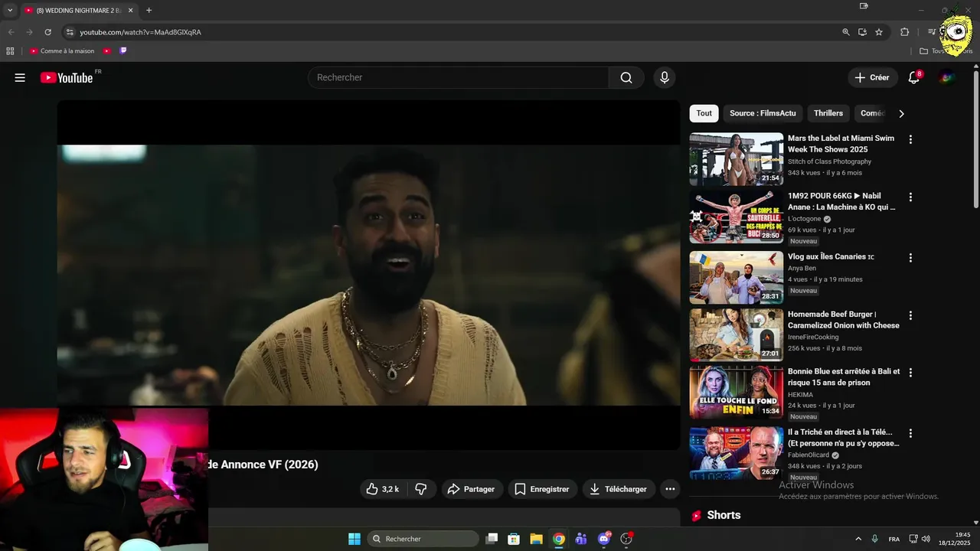Select the Thrillers filter chip
Image resolution: width=980 pixels, height=551 pixels.
pos(828,113)
